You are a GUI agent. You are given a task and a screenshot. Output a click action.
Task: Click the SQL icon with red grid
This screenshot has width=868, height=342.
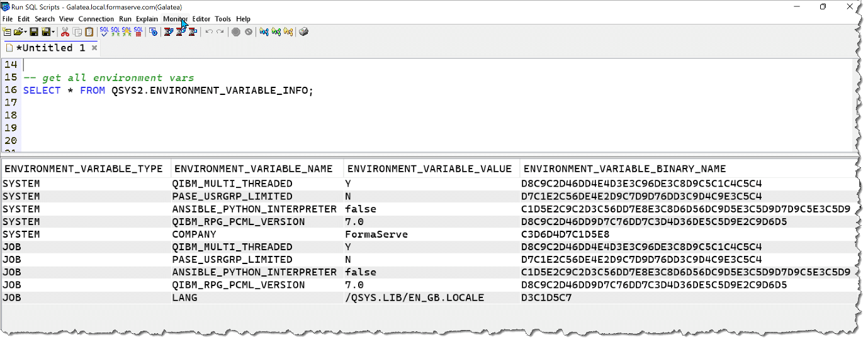pos(138,32)
